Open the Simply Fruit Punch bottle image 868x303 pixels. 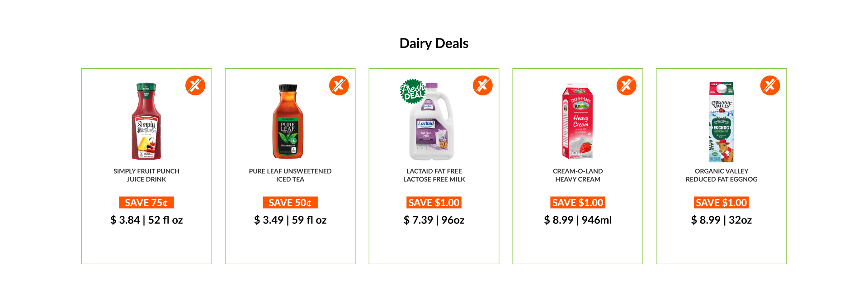pyautogui.click(x=146, y=121)
